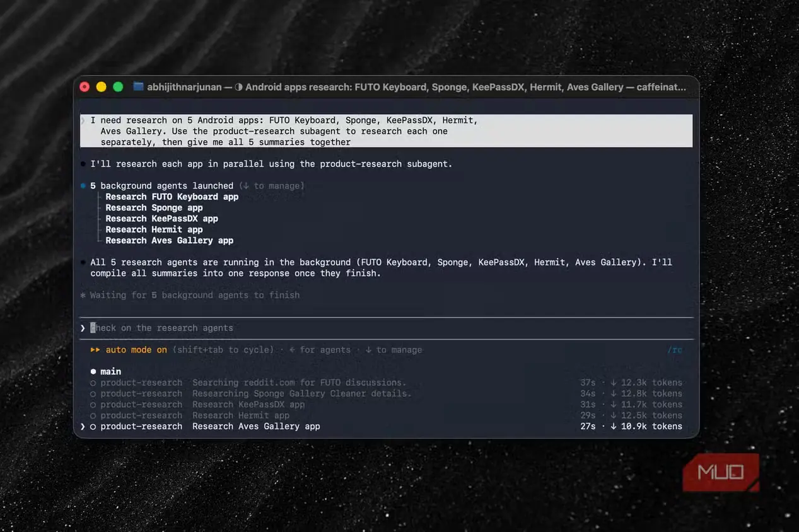This screenshot has height=532, width=799.
Task: Click the filled bullet icon beside 'main'
Action: [93, 372]
